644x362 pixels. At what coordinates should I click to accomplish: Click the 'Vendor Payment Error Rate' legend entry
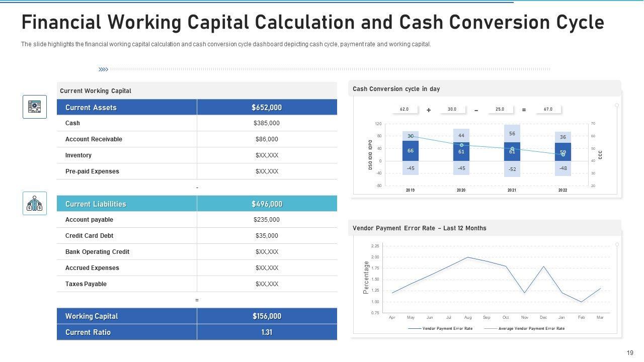pos(441,329)
